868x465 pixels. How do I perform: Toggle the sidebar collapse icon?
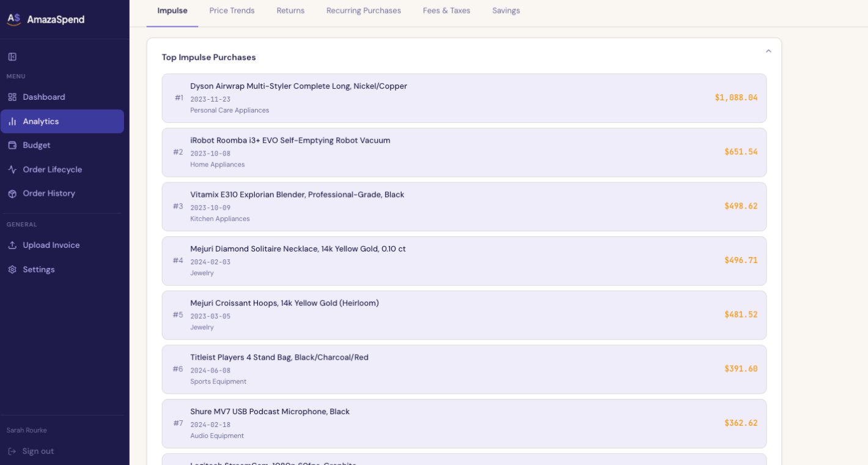coord(12,57)
